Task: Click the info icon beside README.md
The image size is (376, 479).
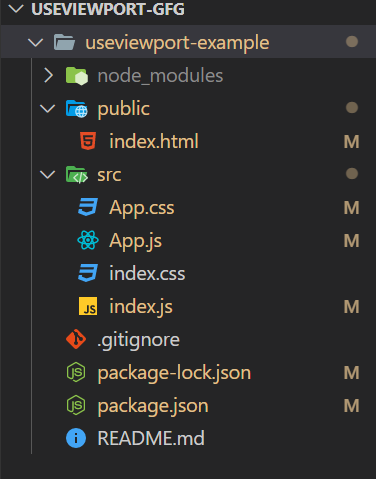Action: (76, 438)
